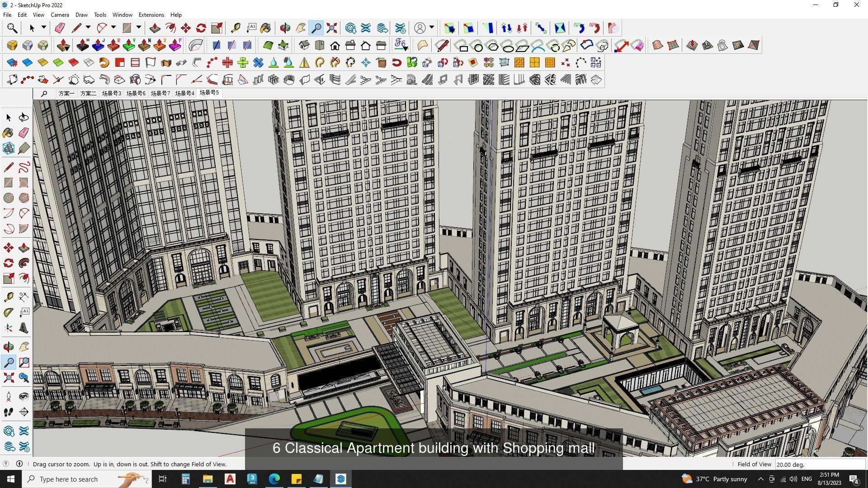868x488 pixels.
Task: Open the Extensions menu
Action: (151, 14)
